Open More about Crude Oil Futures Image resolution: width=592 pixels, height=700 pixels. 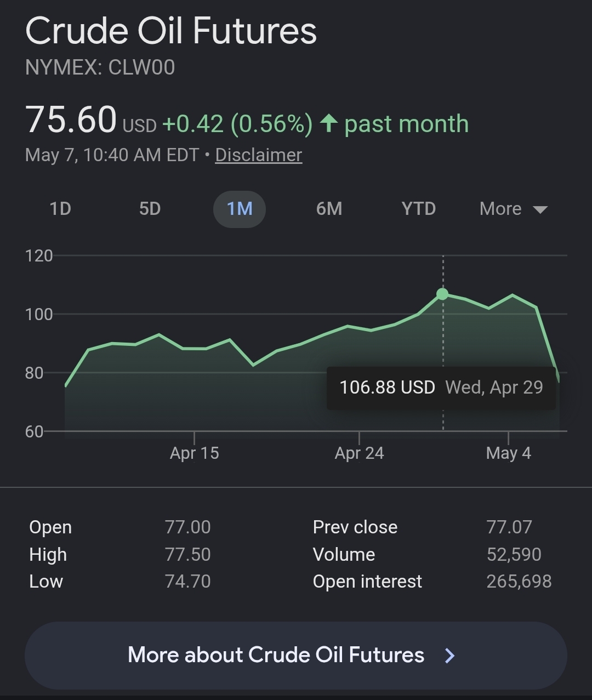click(296, 655)
